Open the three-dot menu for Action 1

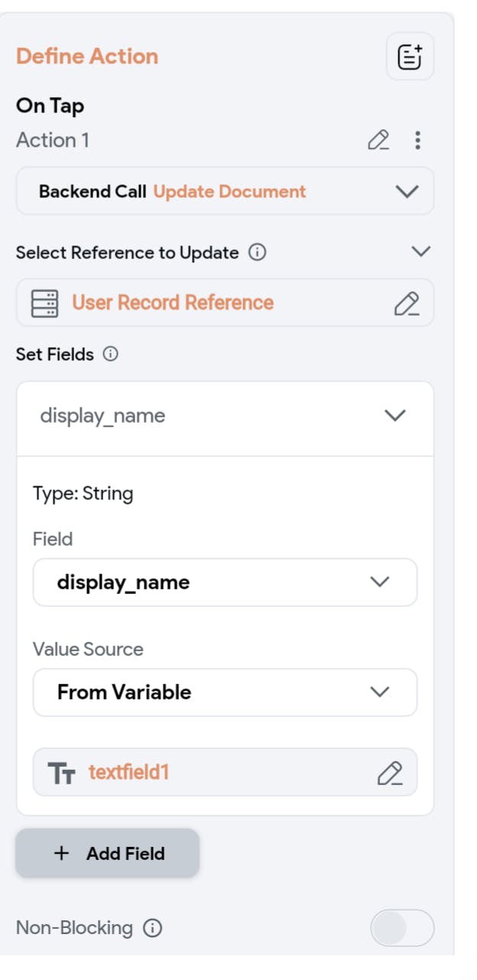pos(417,140)
